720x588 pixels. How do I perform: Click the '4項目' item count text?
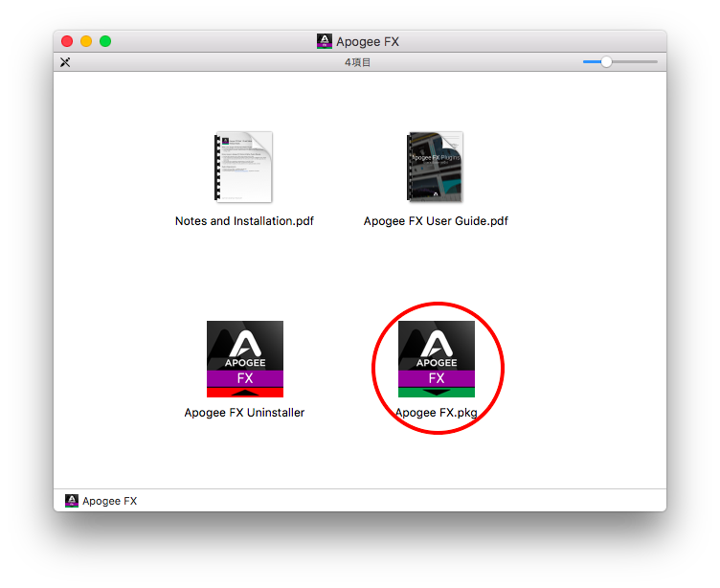pyautogui.click(x=358, y=62)
